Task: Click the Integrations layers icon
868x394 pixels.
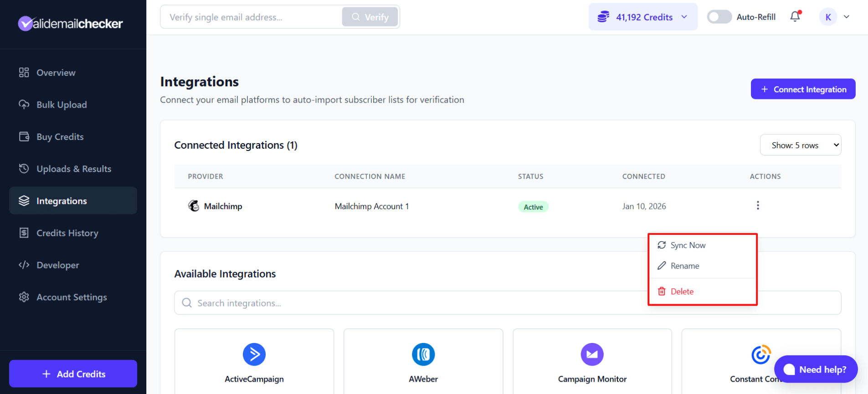Action: (24, 201)
